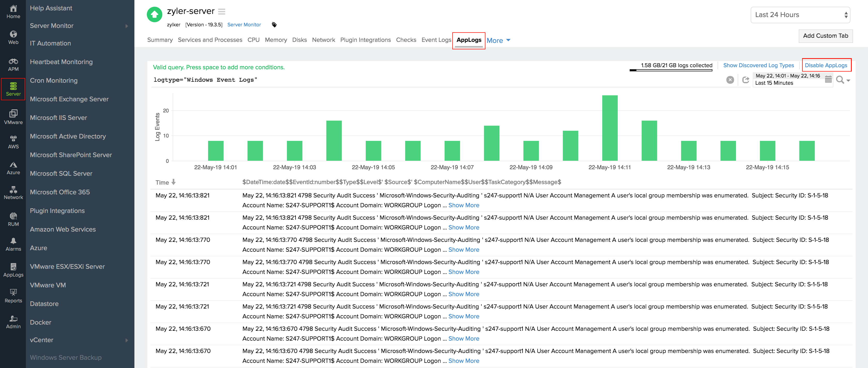Select Microsoft SQL Server menu item
The width and height of the screenshot is (868, 368).
tap(61, 173)
